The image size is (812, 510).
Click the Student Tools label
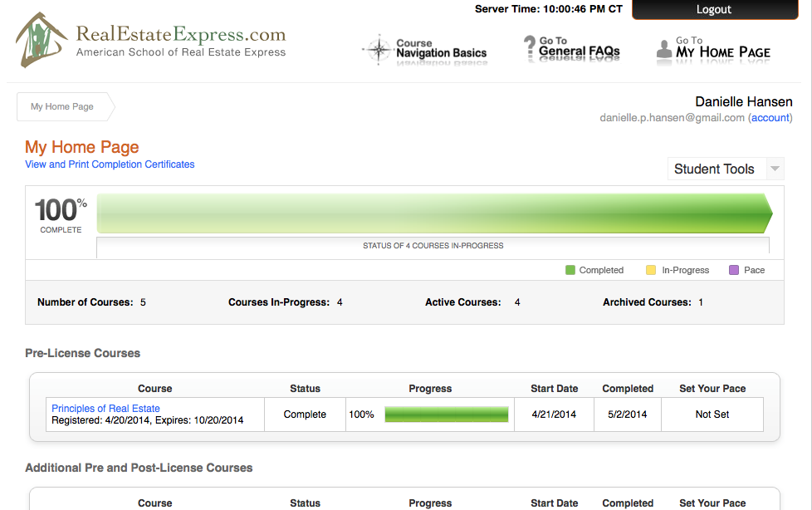tap(714, 169)
